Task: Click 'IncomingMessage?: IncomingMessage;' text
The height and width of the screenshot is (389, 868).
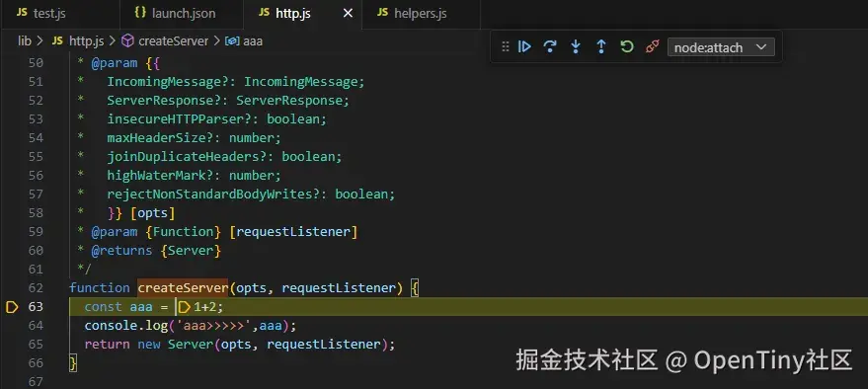Action: [236, 82]
